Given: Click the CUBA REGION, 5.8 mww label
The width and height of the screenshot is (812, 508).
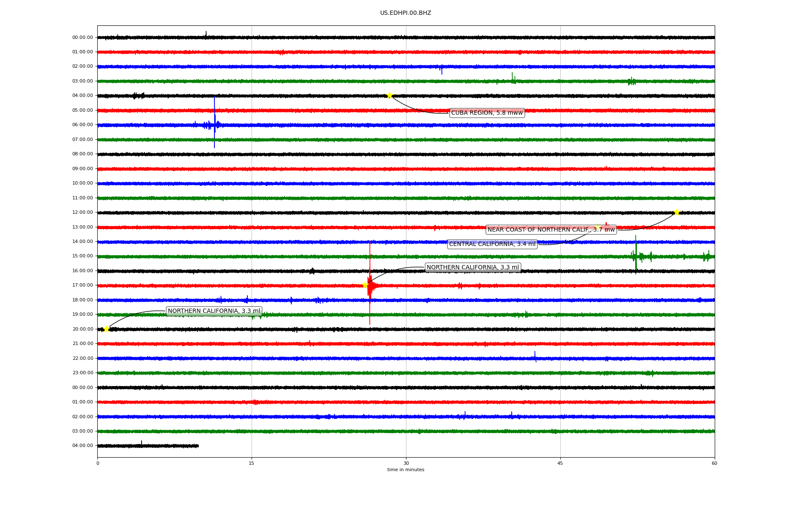Looking at the screenshot, I should (487, 113).
